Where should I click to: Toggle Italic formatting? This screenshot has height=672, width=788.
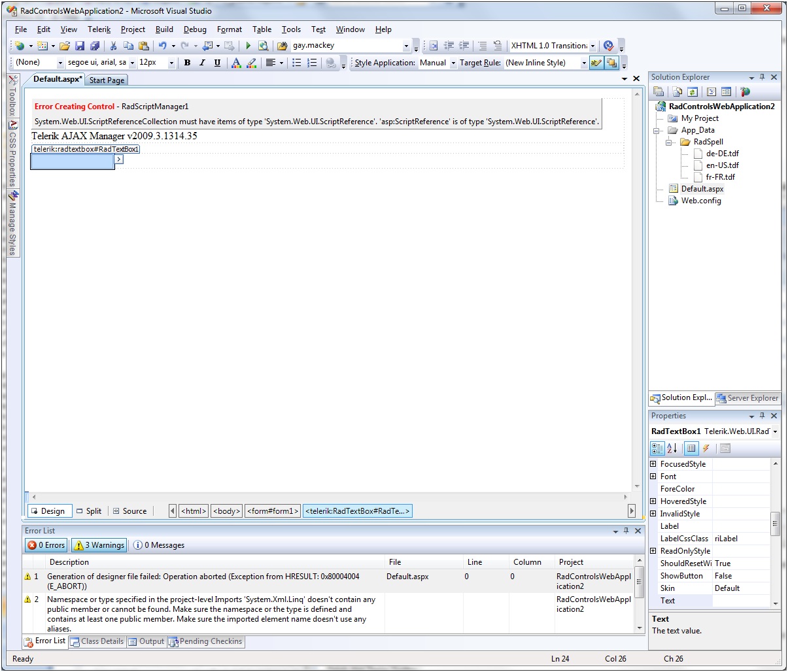coord(202,63)
